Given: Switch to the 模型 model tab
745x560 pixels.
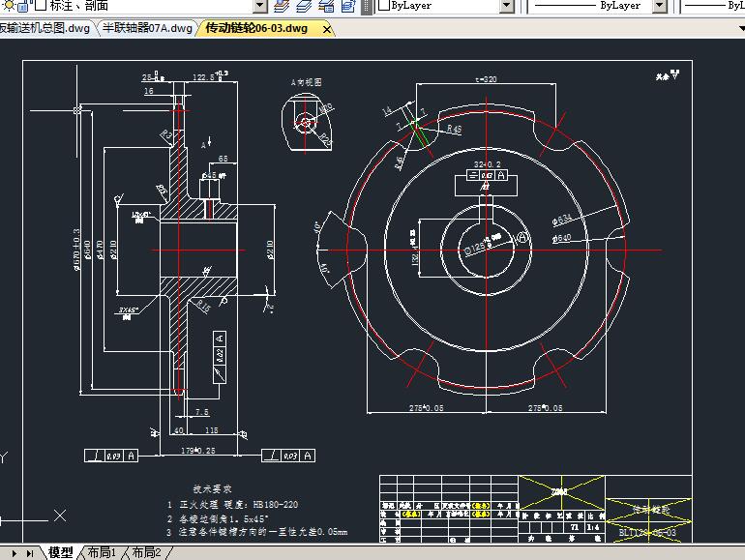Looking at the screenshot, I should click(61, 553).
